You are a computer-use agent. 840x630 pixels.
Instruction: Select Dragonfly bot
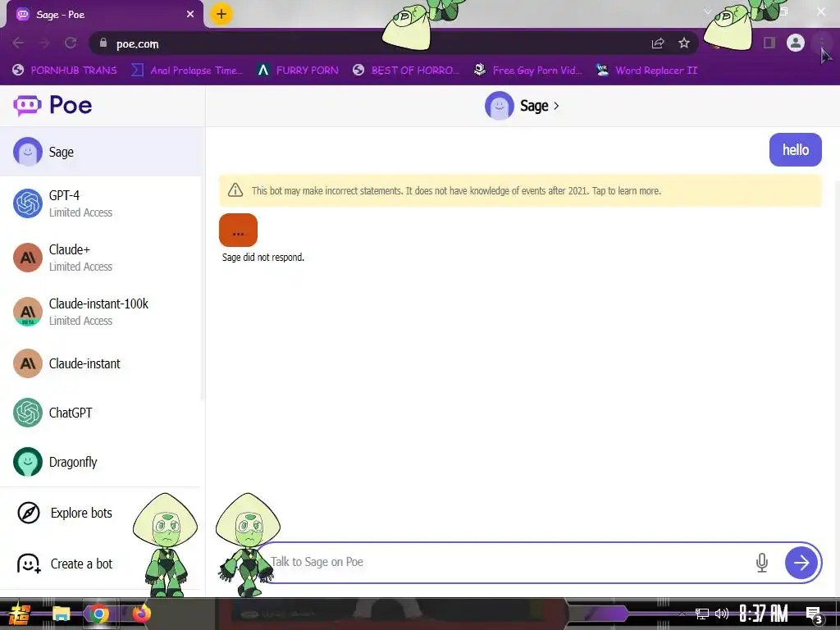coord(102,462)
